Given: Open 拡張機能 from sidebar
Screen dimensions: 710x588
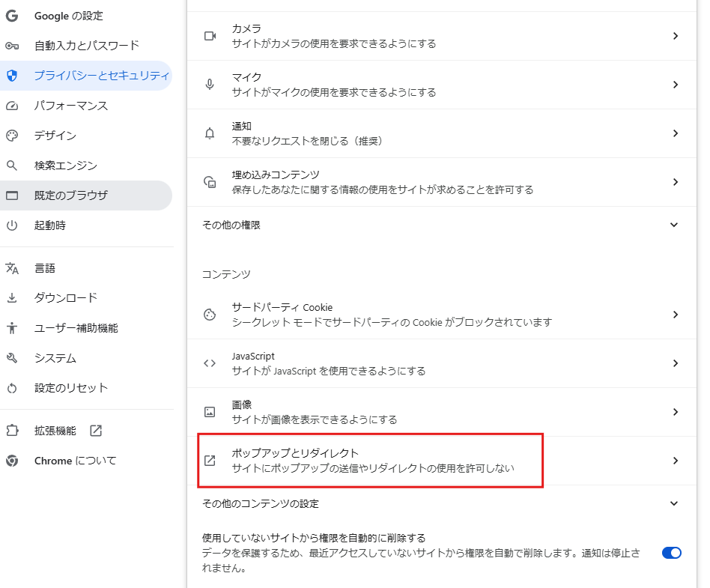Looking at the screenshot, I should click(x=86, y=431).
